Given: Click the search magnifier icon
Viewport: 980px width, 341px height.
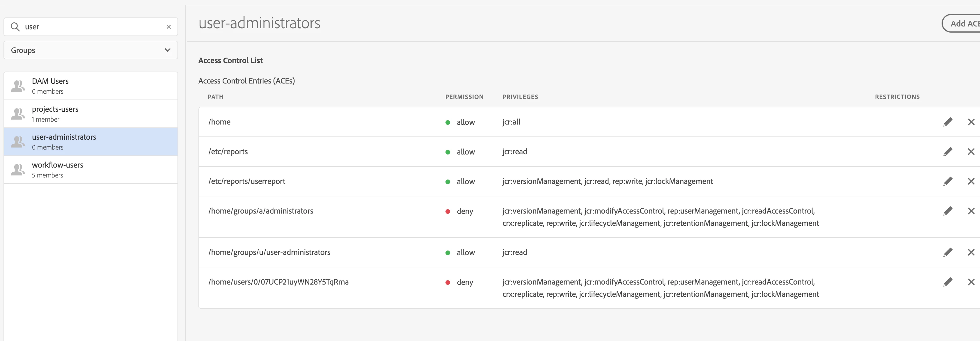Looking at the screenshot, I should coord(15,27).
